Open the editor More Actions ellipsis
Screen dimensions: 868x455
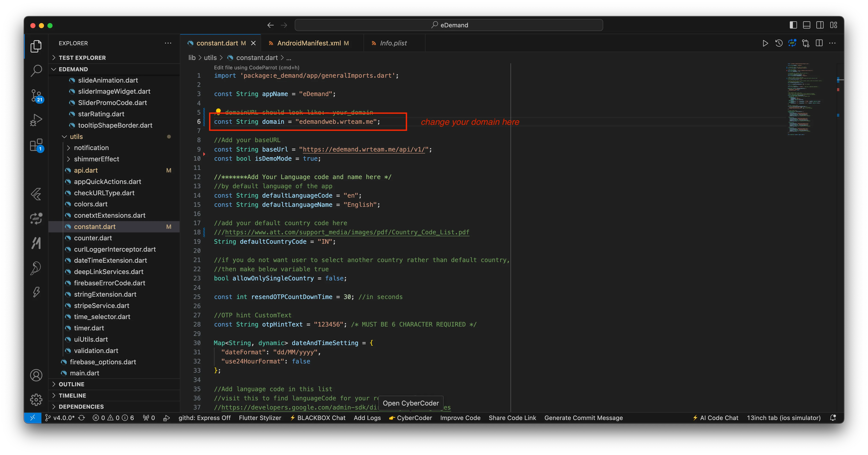click(832, 43)
